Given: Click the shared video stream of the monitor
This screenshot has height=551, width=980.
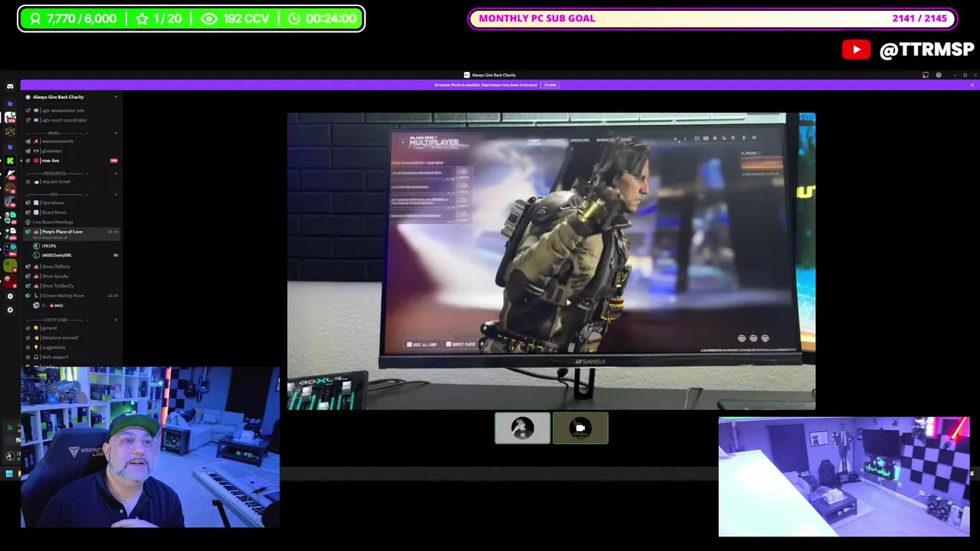Looking at the screenshot, I should pyautogui.click(x=551, y=261).
